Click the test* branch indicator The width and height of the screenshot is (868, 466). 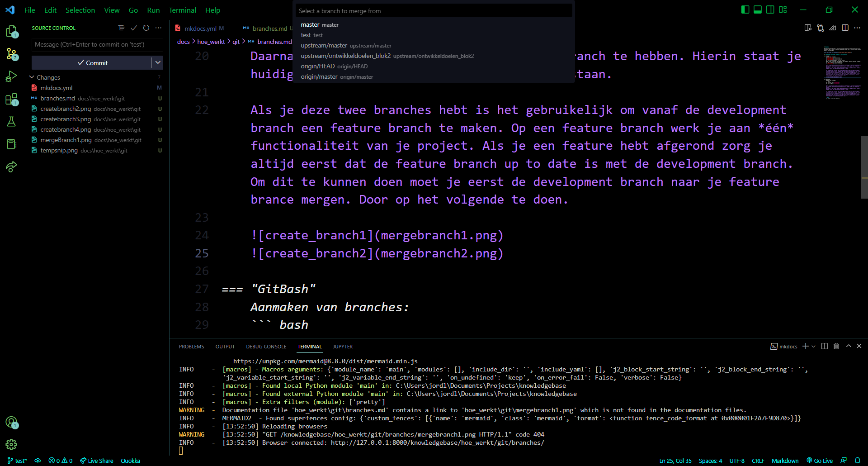(x=17, y=461)
